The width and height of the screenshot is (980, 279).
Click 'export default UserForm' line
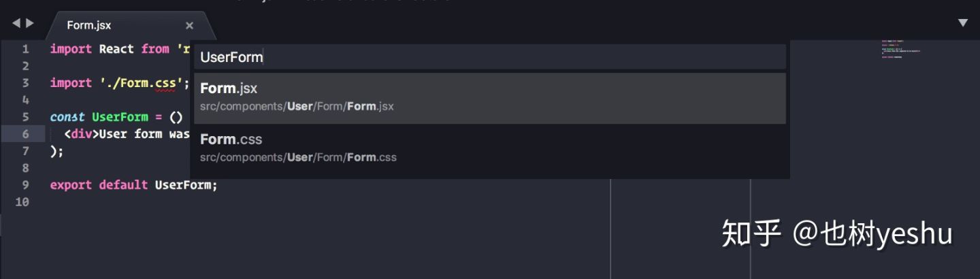point(134,185)
